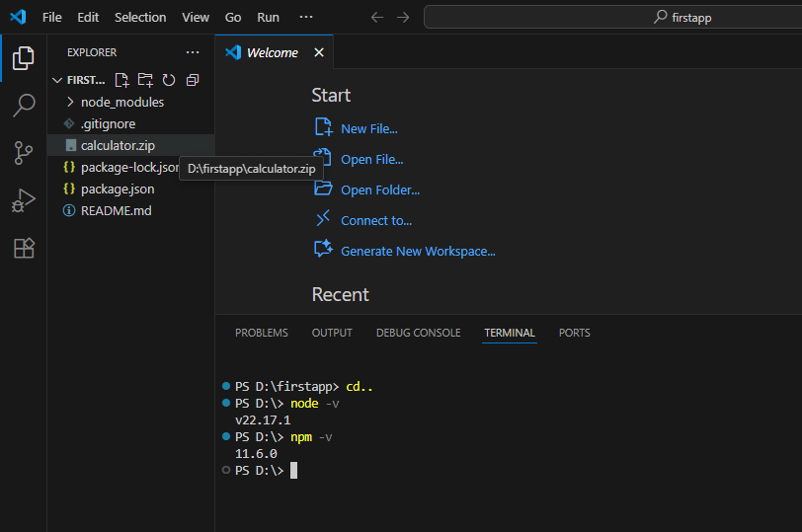The image size is (802, 532).
Task: Click the package.json braces icon
Action: [69, 189]
